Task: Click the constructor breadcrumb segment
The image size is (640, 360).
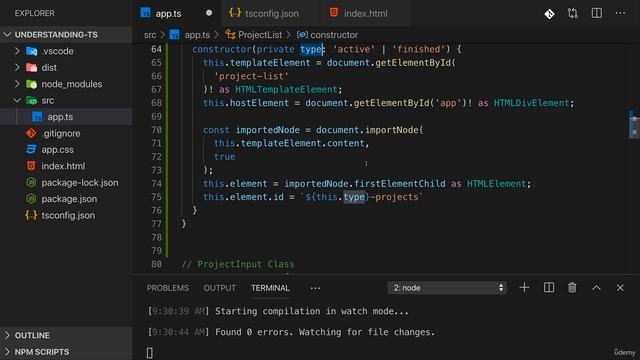Action: 334,35
